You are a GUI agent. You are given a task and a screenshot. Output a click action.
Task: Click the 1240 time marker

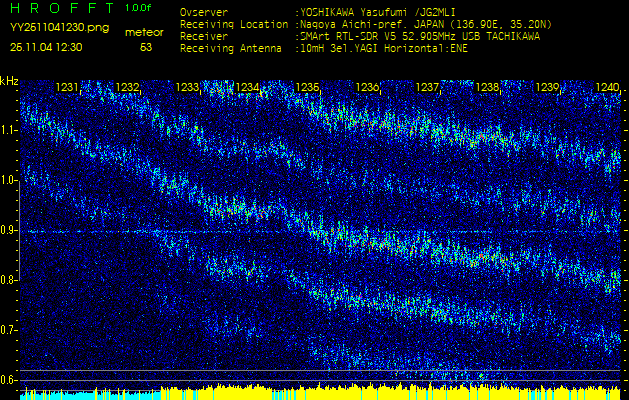606,88
